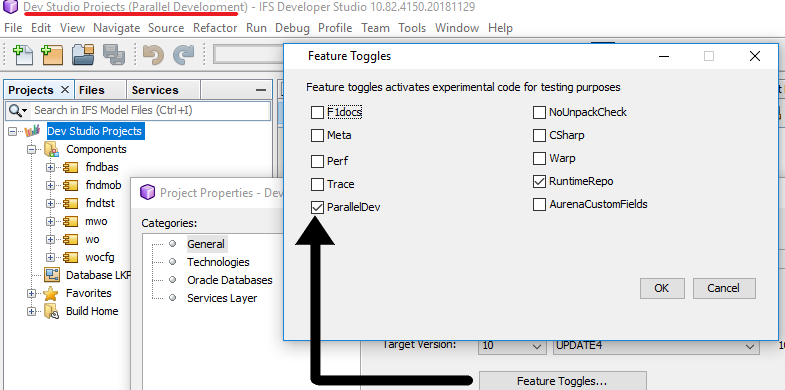Select the General category

click(x=206, y=244)
